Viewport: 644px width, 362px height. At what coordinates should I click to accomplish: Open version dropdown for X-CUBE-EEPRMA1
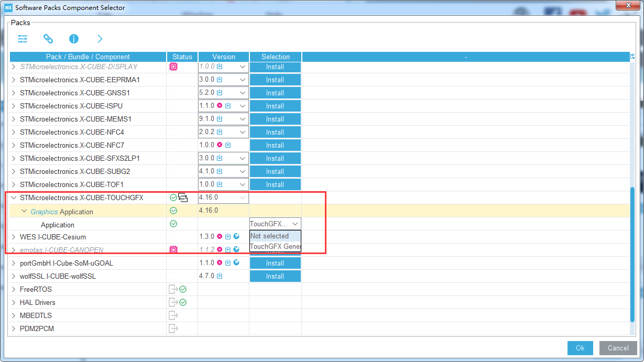coord(243,80)
